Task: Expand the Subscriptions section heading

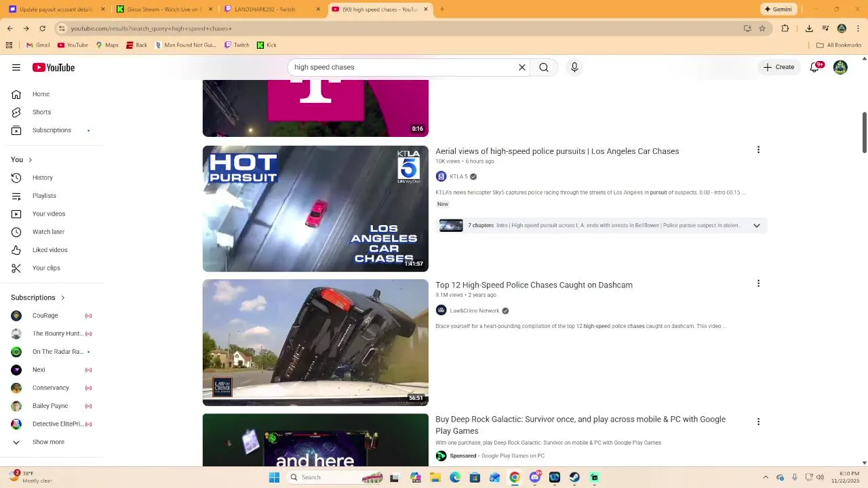Action: [x=38, y=298]
